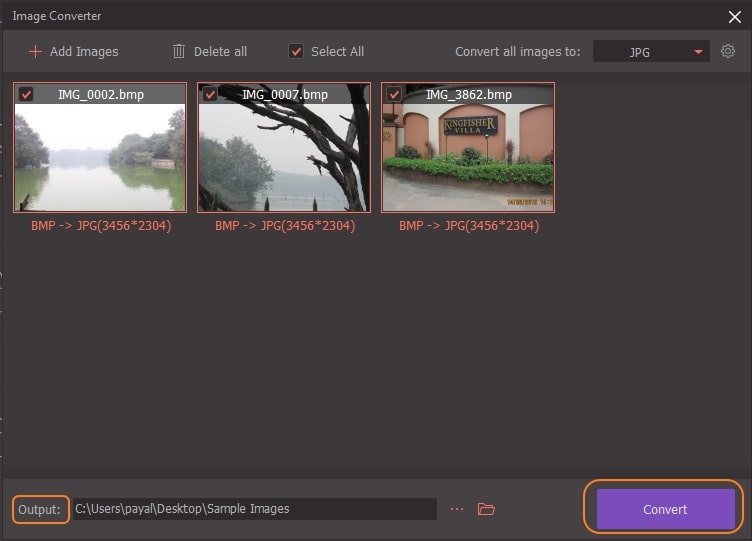The image size is (752, 541).
Task: Expand the JPG output format dropdown
Action: (650, 52)
